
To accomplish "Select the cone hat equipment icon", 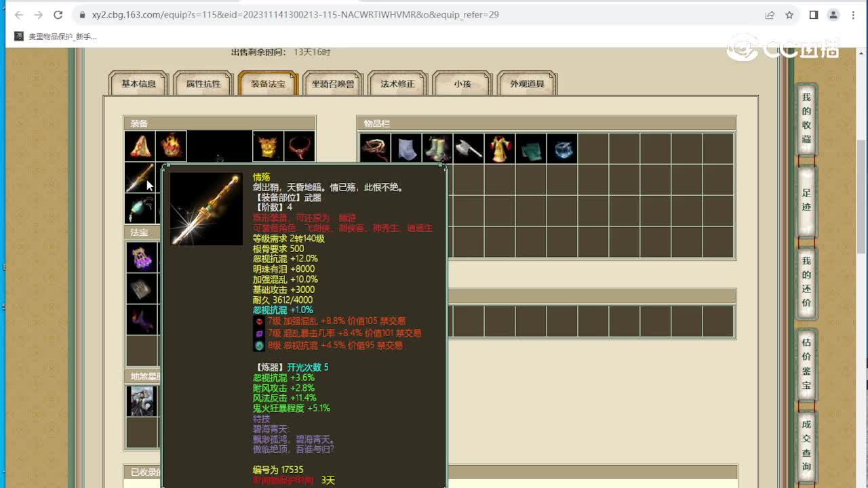I will click(x=140, y=146).
